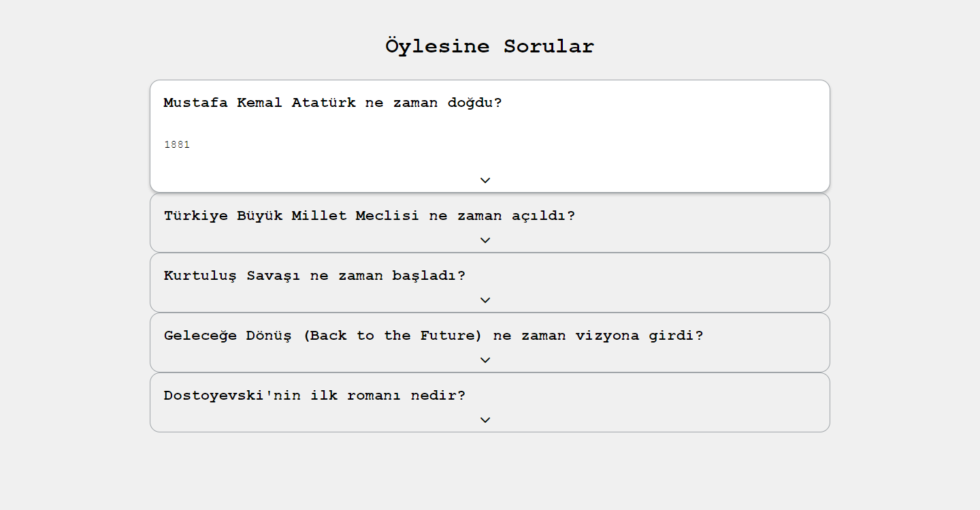The height and width of the screenshot is (510, 980).
Task: Select the collapsed Geleceğe Dönüş card
Action: [489, 342]
